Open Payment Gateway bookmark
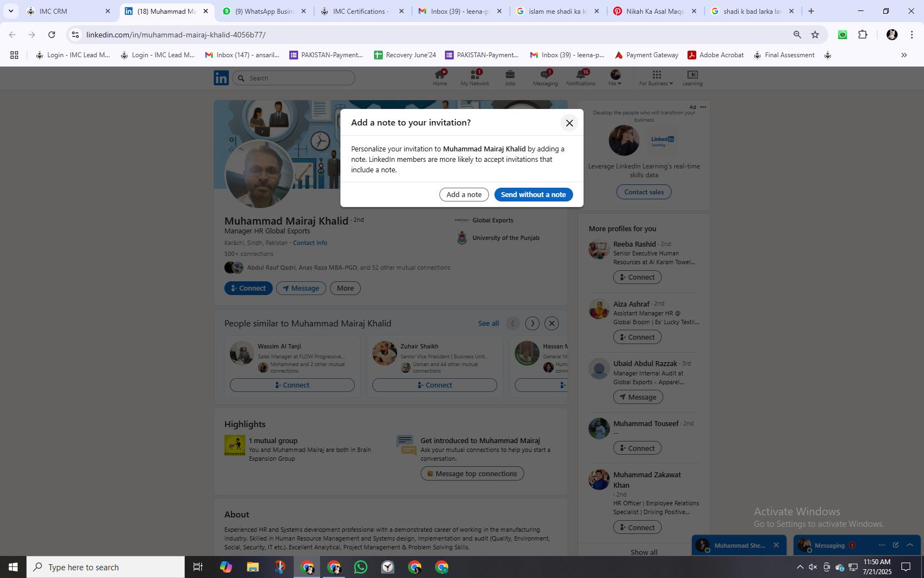The height and width of the screenshot is (578, 924). point(646,55)
